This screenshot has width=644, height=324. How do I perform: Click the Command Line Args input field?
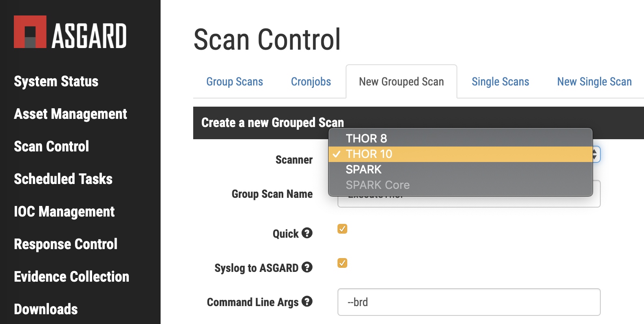coord(469,302)
